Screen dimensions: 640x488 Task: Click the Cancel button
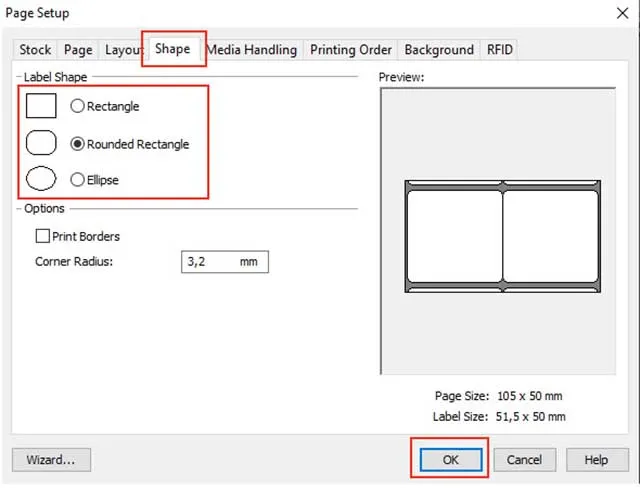pyautogui.click(x=524, y=460)
